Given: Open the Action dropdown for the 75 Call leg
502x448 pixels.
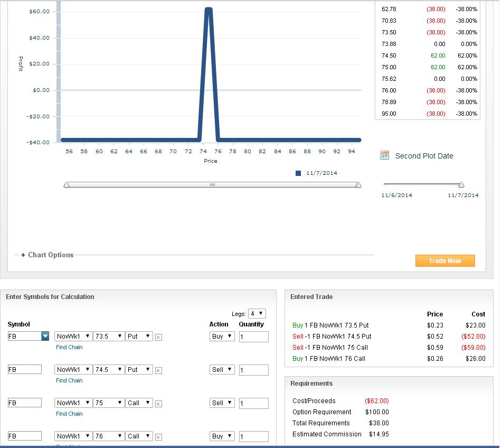Looking at the screenshot, I should 222,403.
